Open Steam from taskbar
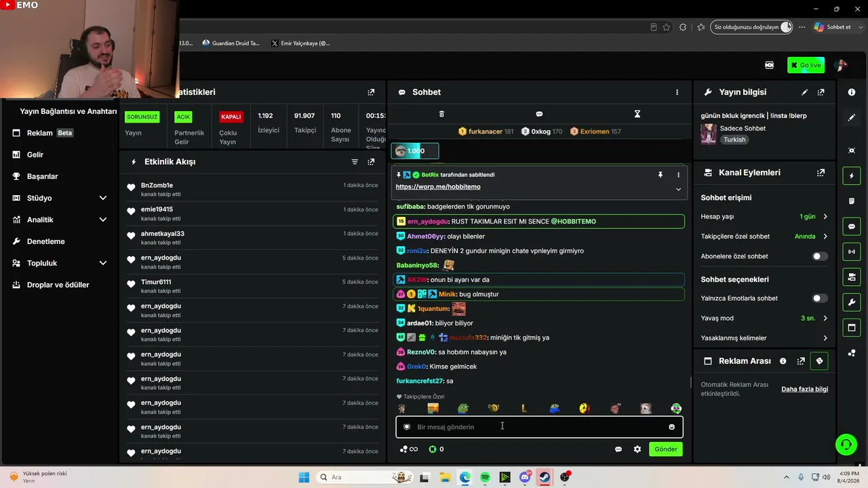 coord(545,477)
